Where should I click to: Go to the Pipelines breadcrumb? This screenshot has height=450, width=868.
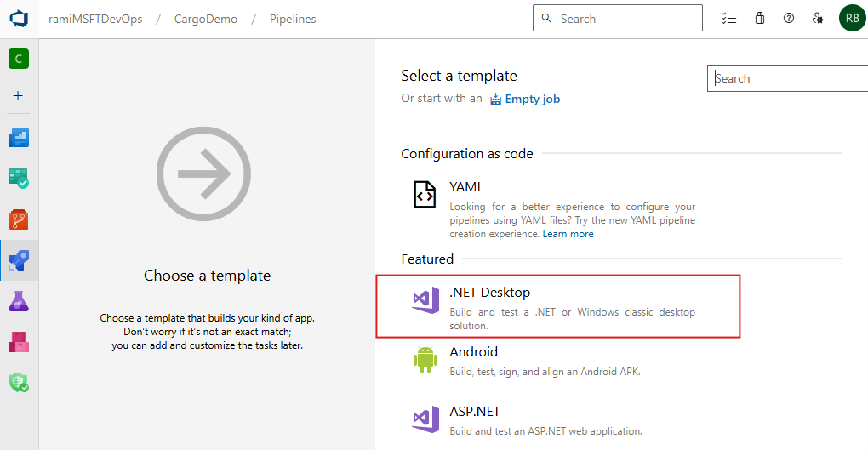(x=293, y=19)
